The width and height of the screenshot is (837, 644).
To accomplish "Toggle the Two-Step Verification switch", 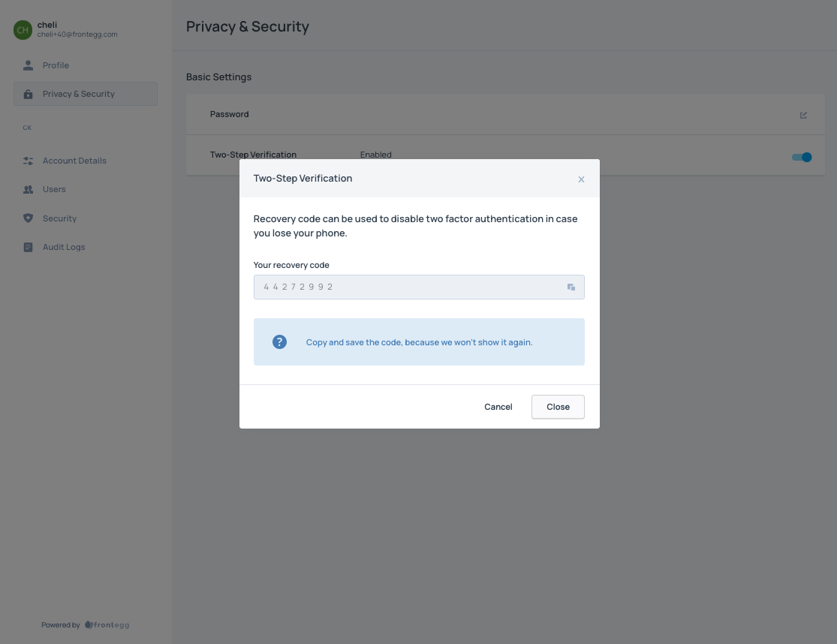I will (x=801, y=157).
